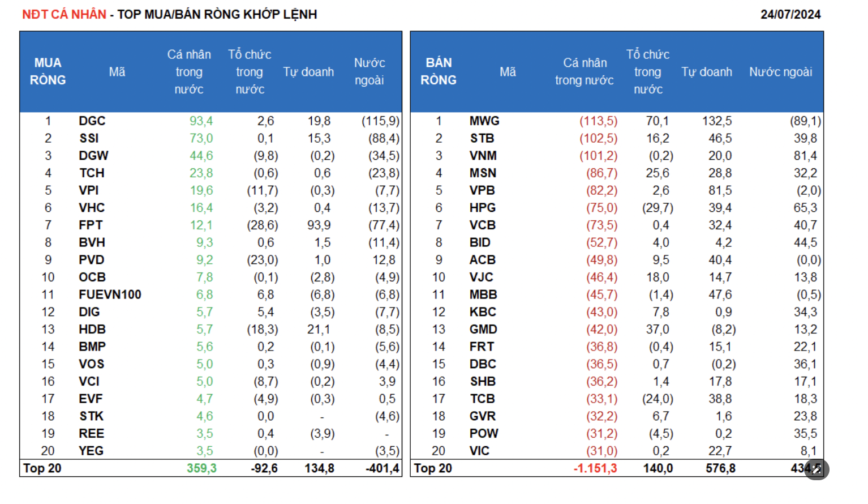
Task: Select ticker MWG
Action: [484, 121]
